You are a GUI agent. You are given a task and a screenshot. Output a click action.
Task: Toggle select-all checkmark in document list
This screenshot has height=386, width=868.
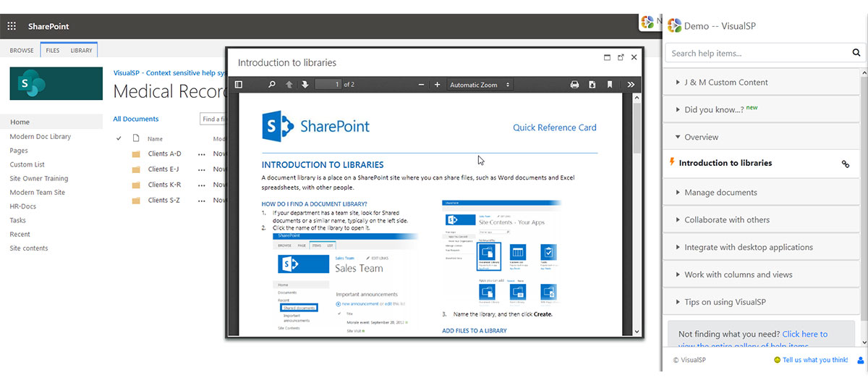pos(119,138)
